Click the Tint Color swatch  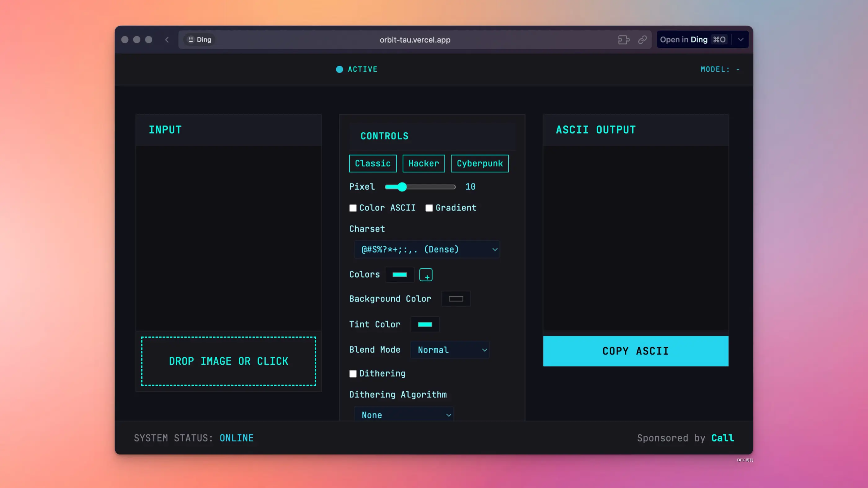(x=425, y=324)
